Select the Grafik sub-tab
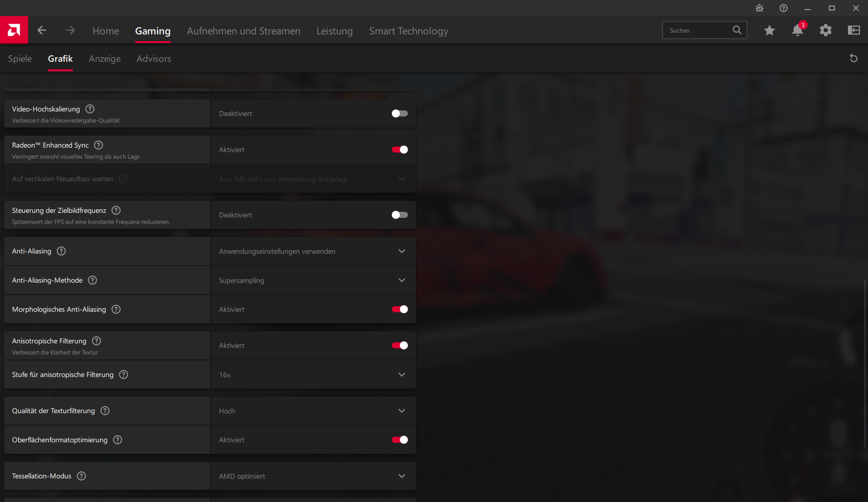This screenshot has width=868, height=502. [x=60, y=59]
